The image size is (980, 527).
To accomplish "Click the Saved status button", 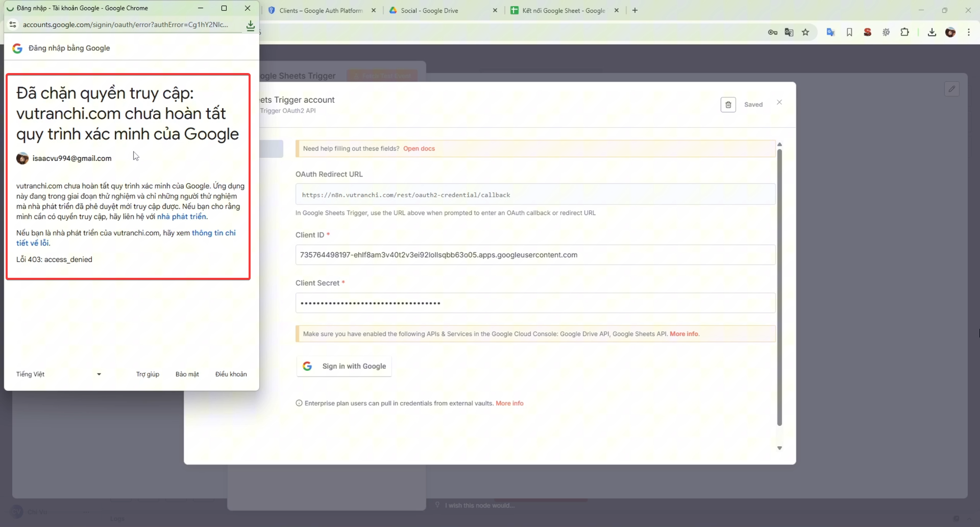I will tap(753, 105).
